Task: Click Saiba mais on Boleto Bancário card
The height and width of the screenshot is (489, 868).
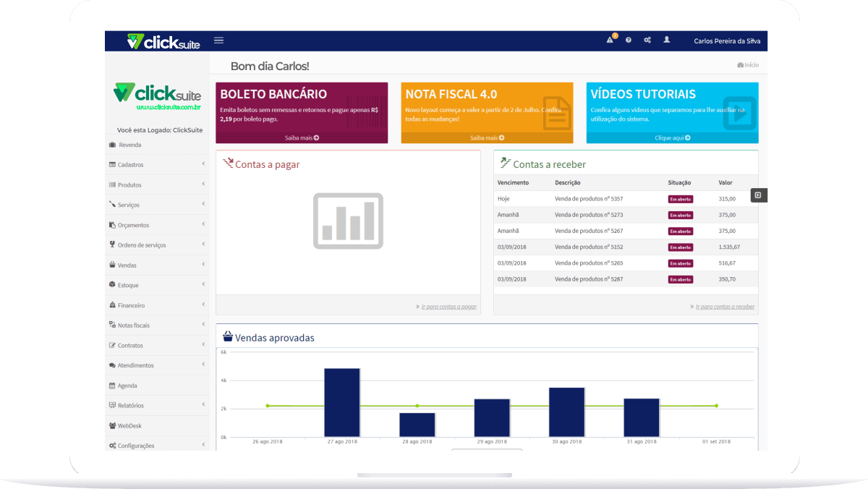Action: (302, 137)
